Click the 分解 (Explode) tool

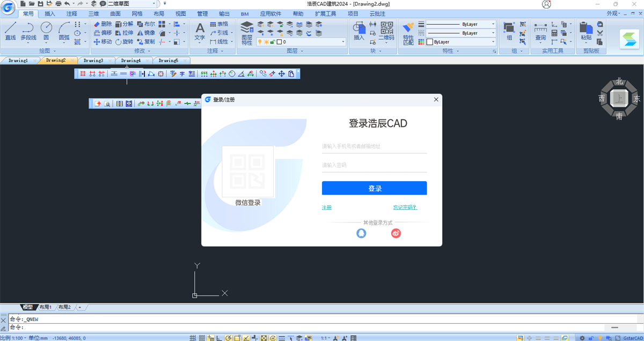124,24
